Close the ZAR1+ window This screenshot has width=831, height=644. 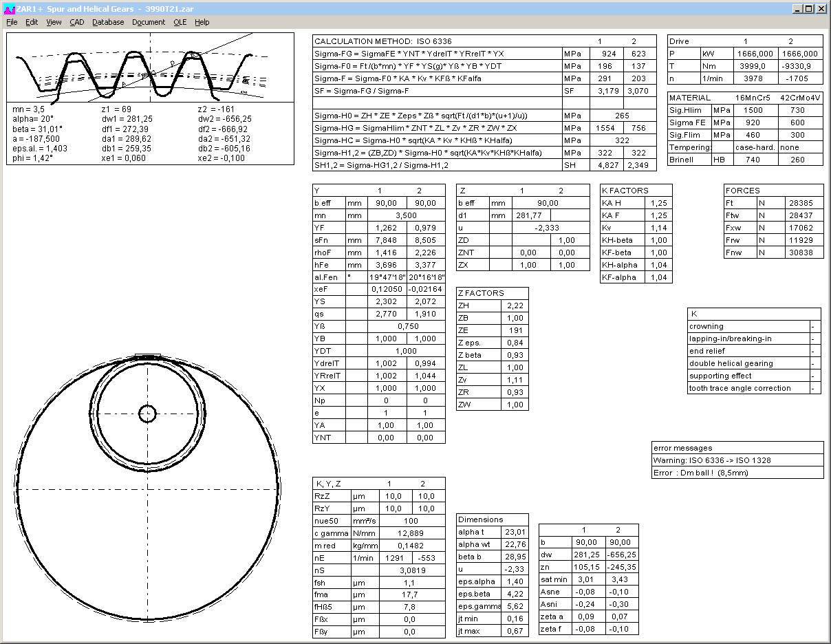click(821, 9)
